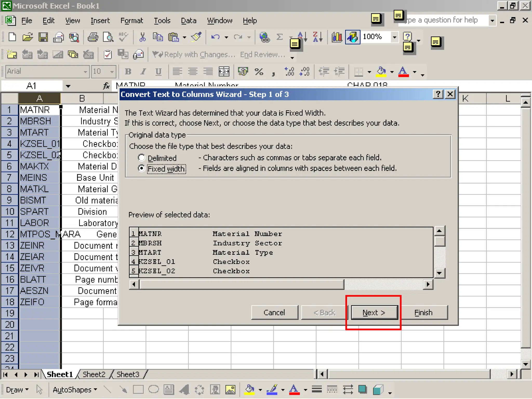Click the Merge and Center icon

(x=224, y=71)
